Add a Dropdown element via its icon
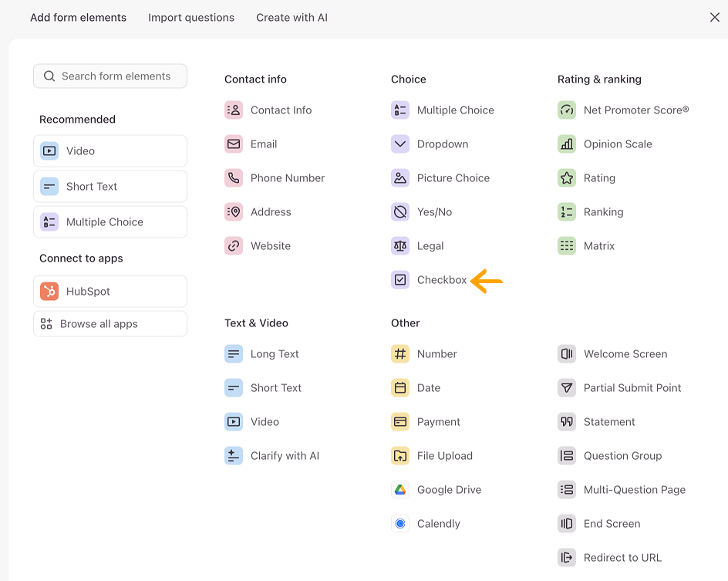This screenshot has height=581, width=728. pos(400,144)
